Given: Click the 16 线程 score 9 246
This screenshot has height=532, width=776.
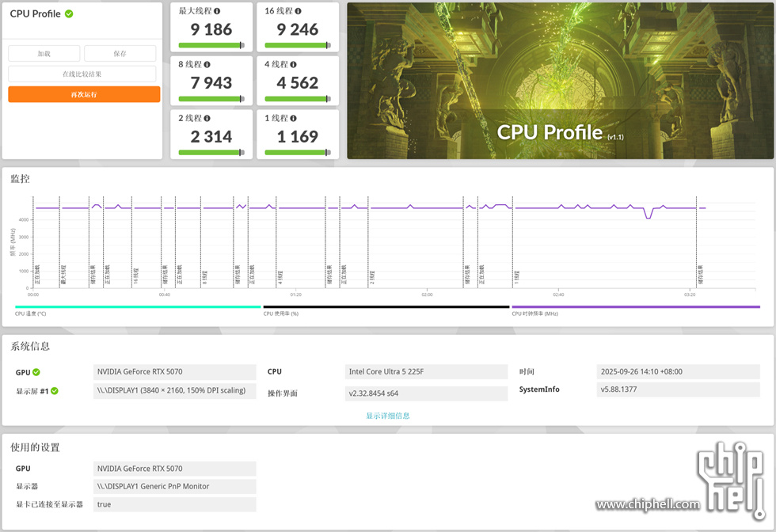Looking at the screenshot, I should pos(298,29).
